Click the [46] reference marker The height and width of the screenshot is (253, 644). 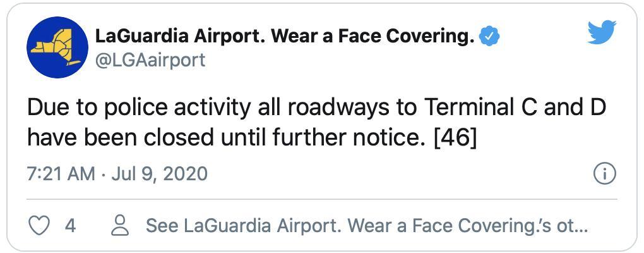[x=455, y=137]
